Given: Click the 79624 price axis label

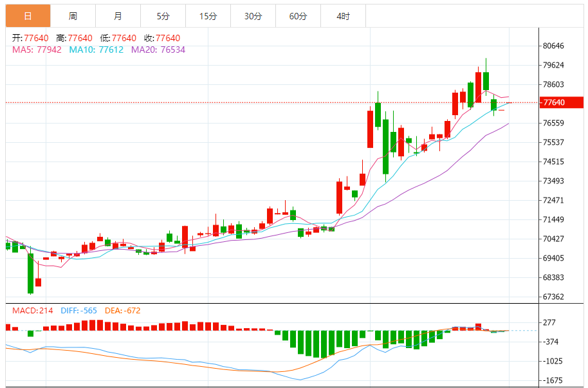Looking at the screenshot, I should click(553, 65).
